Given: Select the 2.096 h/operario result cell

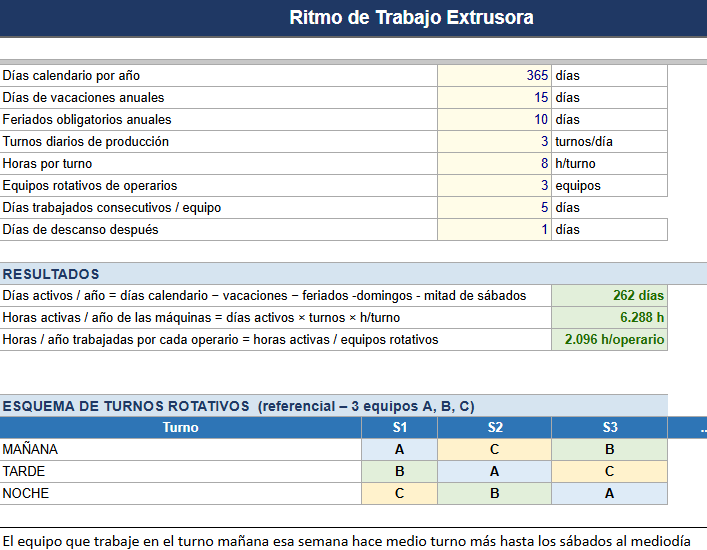Looking at the screenshot, I should [609, 339].
